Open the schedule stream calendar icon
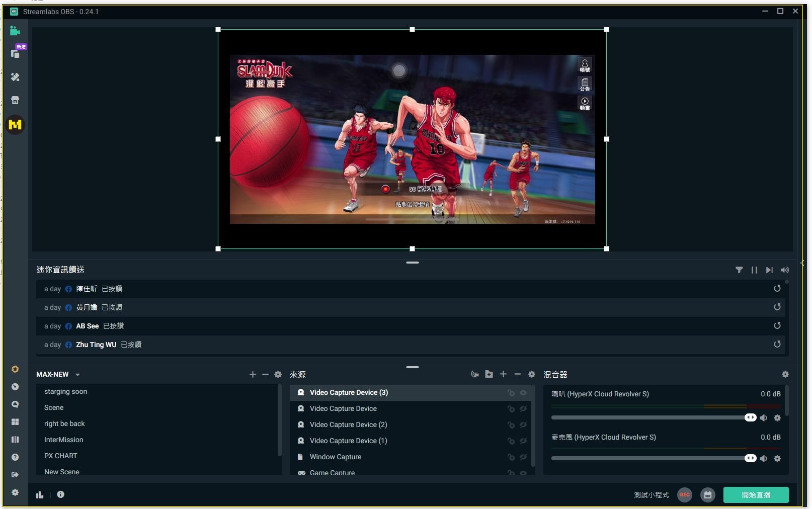The width and height of the screenshot is (812, 509). 708,495
